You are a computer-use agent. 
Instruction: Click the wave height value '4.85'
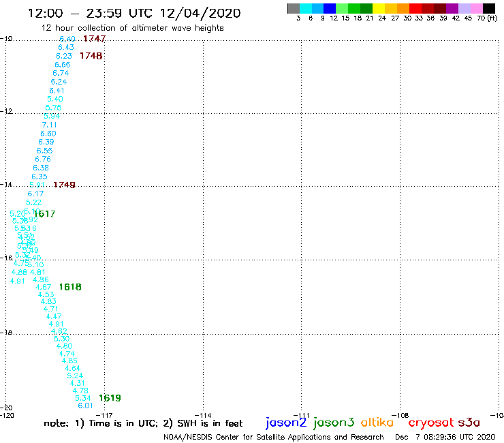(69, 361)
